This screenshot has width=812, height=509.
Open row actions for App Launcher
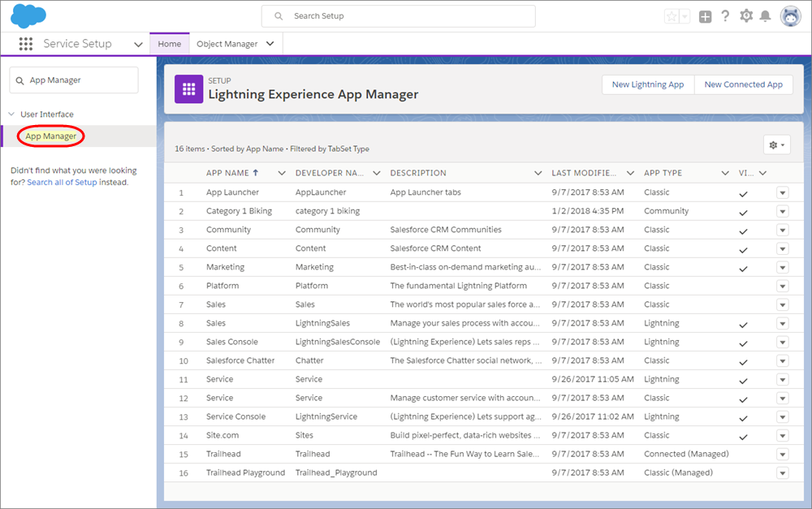point(783,192)
